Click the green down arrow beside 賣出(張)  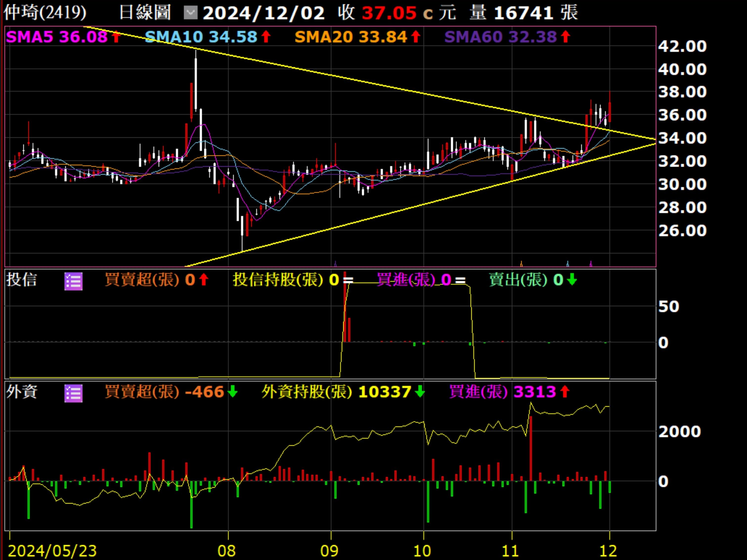pos(572,280)
